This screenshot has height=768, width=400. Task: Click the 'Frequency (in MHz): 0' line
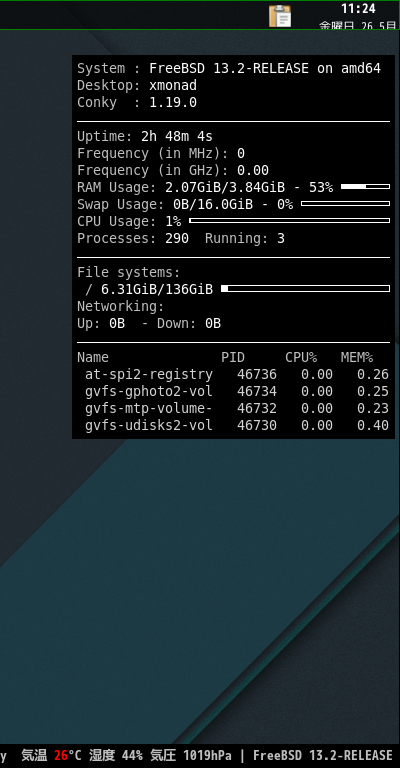click(x=161, y=154)
